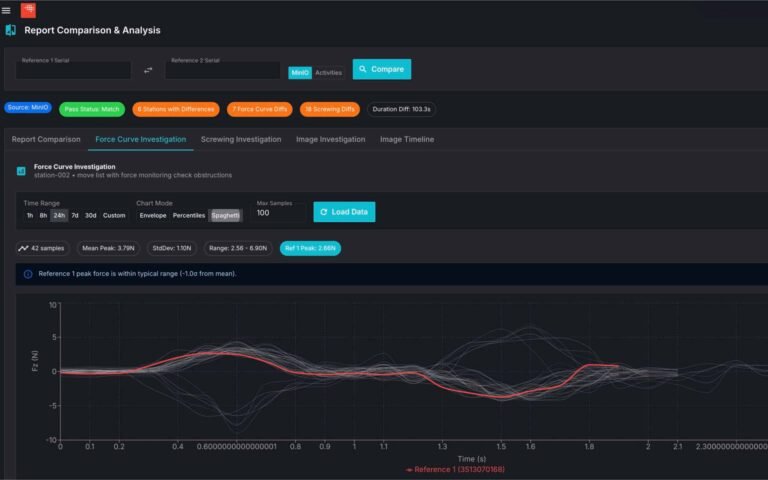
Task: Click the Reference 1 Serial input field
Action: (73, 70)
